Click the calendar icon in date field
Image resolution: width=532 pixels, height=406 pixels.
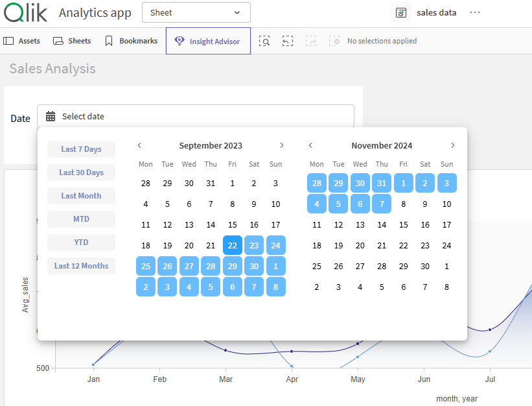(51, 117)
